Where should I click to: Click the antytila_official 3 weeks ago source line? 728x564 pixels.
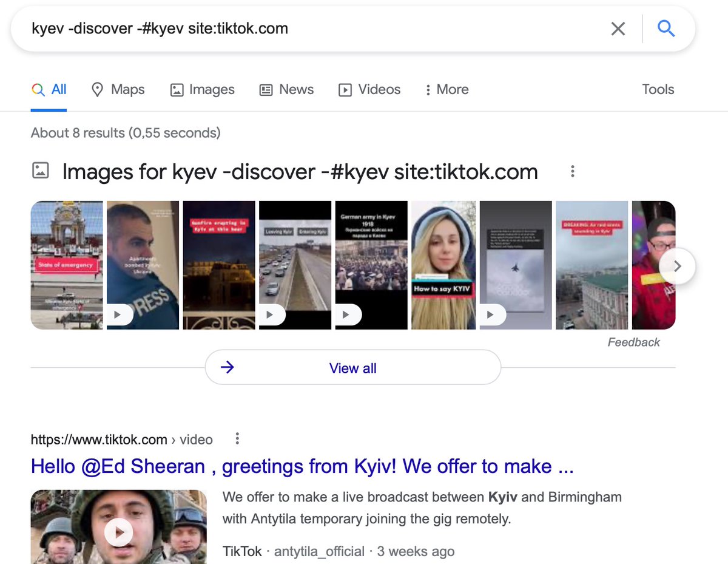coord(339,551)
